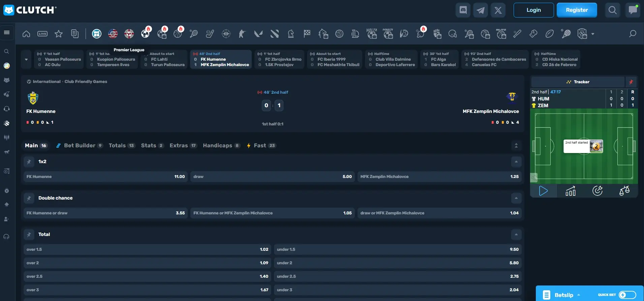Pin the 1x2 market
Screen dimensions: 644x301
(29, 162)
